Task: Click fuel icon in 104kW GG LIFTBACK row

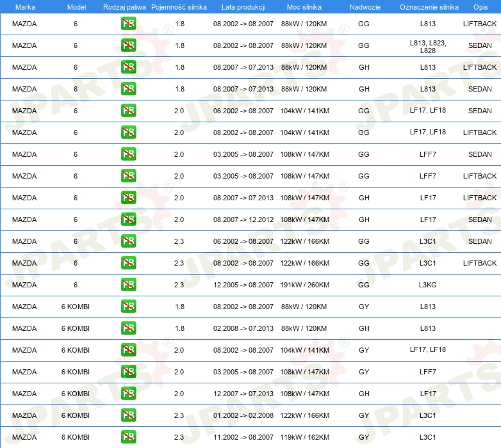Action: coord(128,132)
